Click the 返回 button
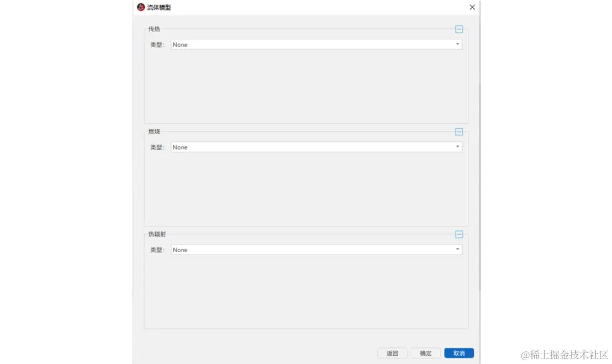 tap(392, 353)
